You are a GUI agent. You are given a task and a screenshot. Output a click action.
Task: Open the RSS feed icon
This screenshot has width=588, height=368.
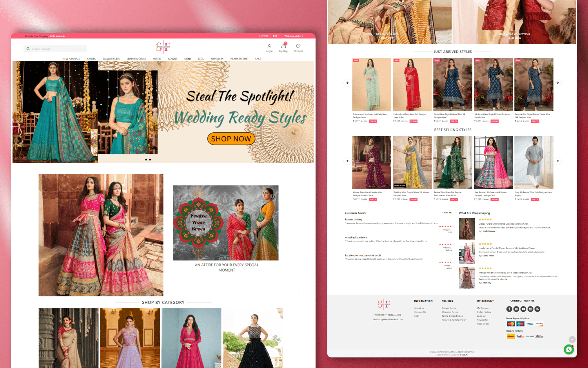coord(537,309)
